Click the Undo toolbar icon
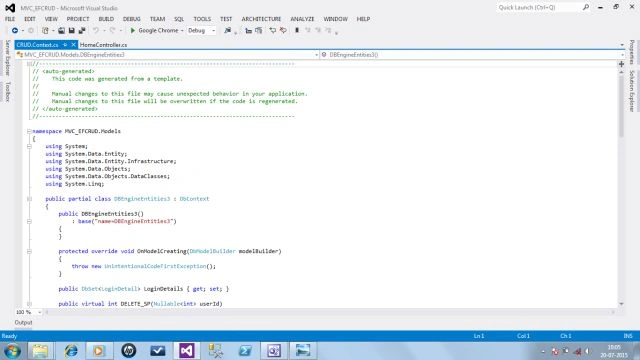Viewport: 640px width, 360px height. pos(96,31)
